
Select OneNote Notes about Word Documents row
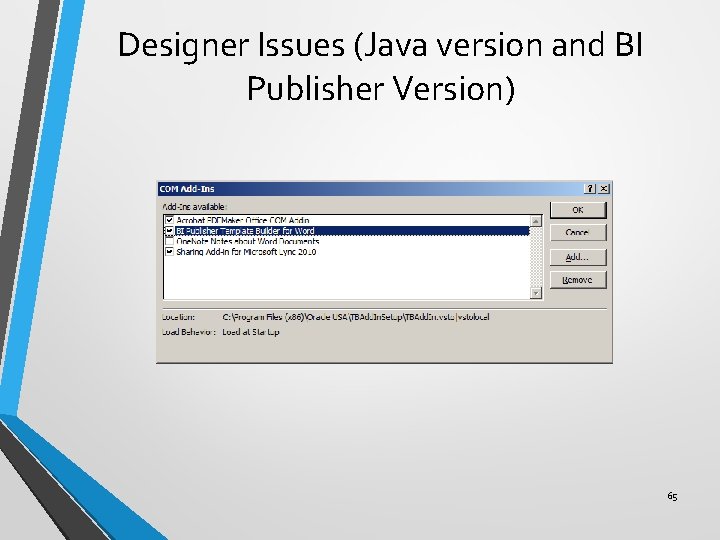click(x=347, y=241)
